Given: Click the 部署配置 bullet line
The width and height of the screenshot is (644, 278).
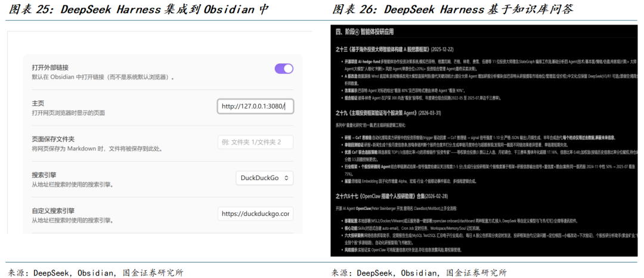Looking at the screenshot, I should click(x=460, y=221).
